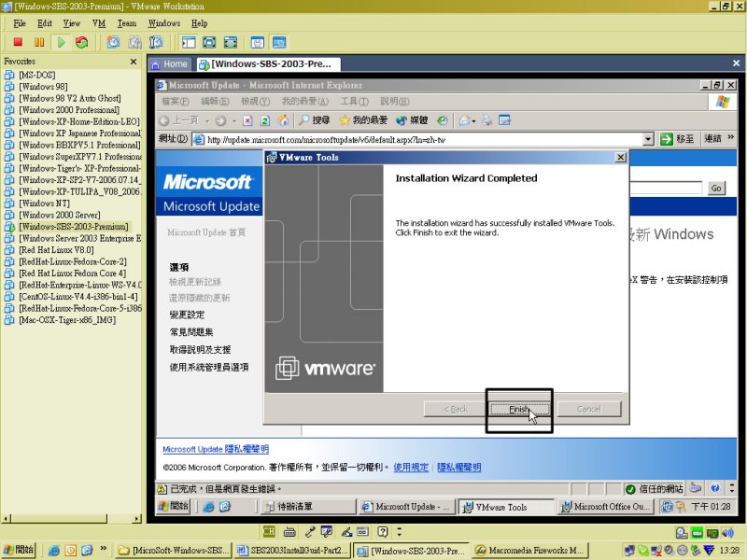The height and width of the screenshot is (560, 747).
Task: Expand the IE Links (連結) chevron
Action: pos(731,137)
